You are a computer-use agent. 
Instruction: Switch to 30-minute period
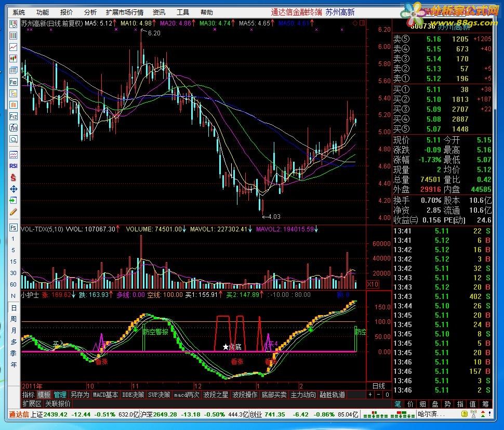13,273
